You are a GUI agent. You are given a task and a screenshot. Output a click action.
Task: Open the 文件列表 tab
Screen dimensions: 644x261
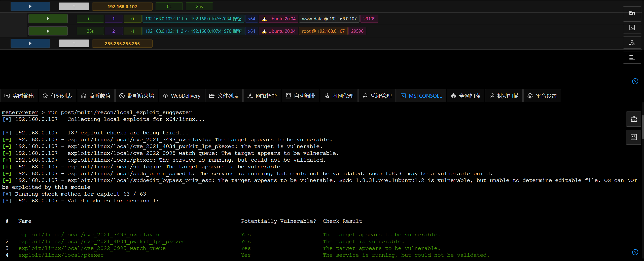[224, 96]
